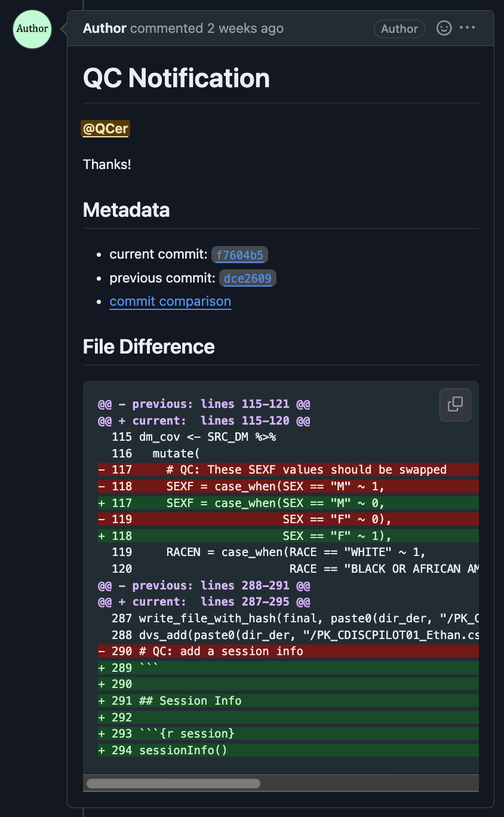Click added line 293 '```{r session}'
The width and height of the screenshot is (504, 817).
(x=288, y=733)
